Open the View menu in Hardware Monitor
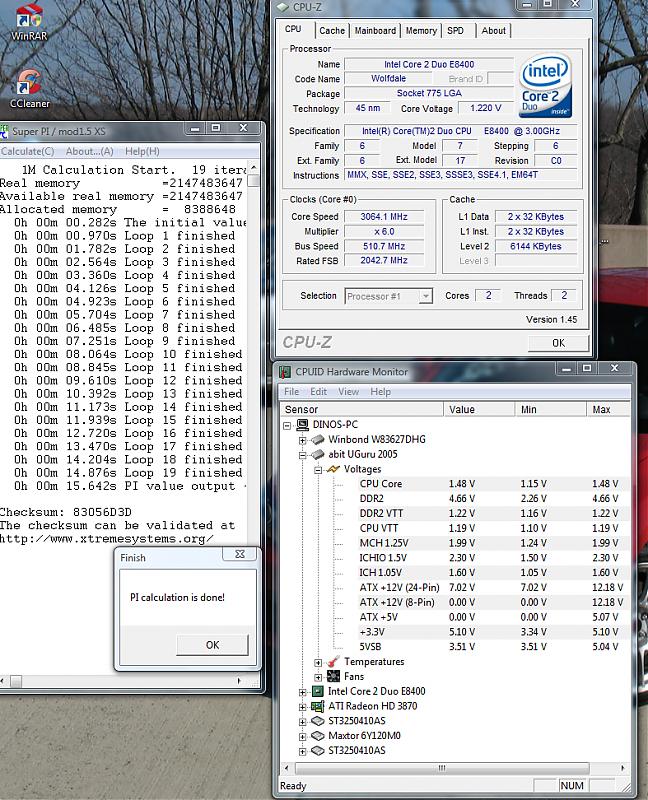 tap(348, 392)
